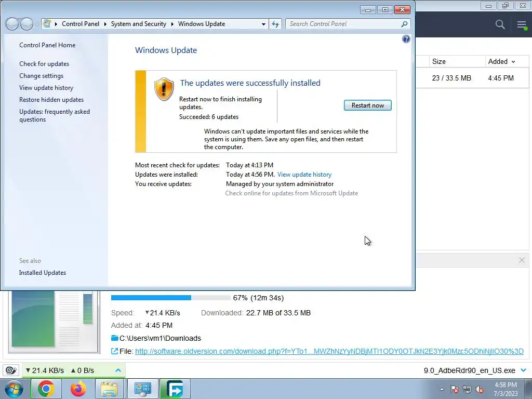The width and height of the screenshot is (532, 399).
Task: Click the 21.4 KB/s download speed indicator
Action: [45, 370]
